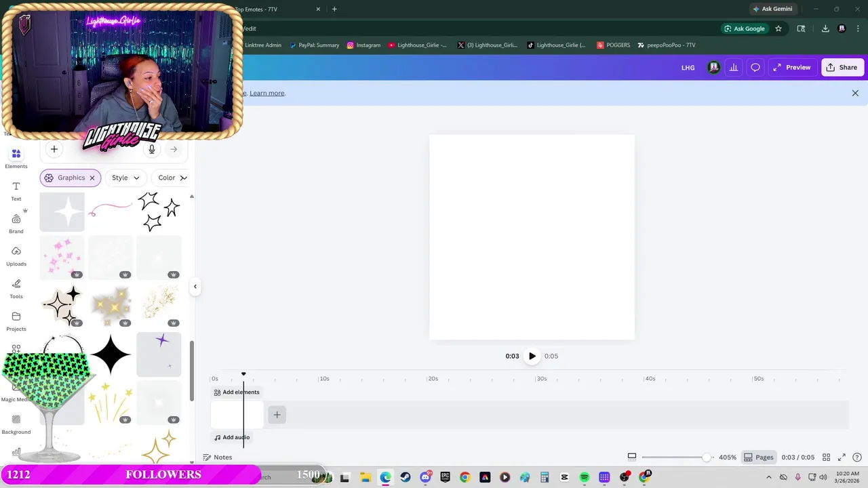Click the microphone voice search icon
Image resolution: width=868 pixels, height=488 pixels.
(152, 149)
